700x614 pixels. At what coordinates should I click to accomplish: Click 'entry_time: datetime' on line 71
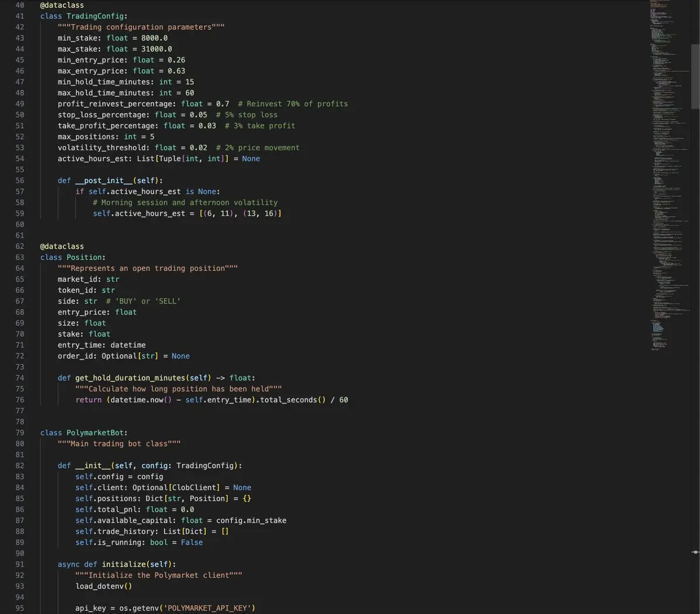pos(101,345)
